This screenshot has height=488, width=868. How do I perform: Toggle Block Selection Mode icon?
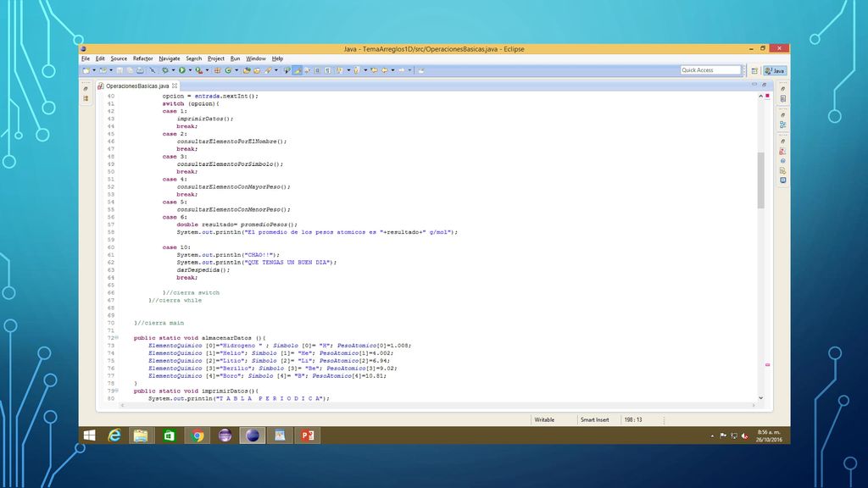click(x=317, y=70)
